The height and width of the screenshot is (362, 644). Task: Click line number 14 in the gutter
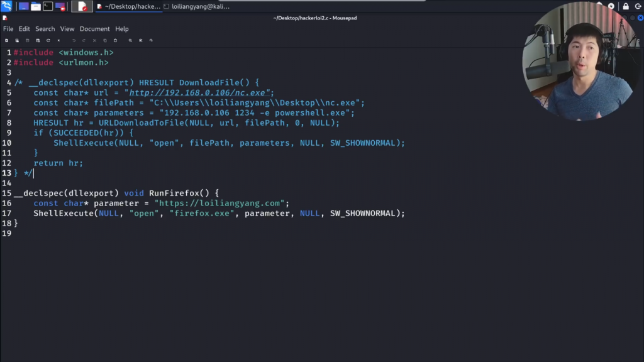6,183
